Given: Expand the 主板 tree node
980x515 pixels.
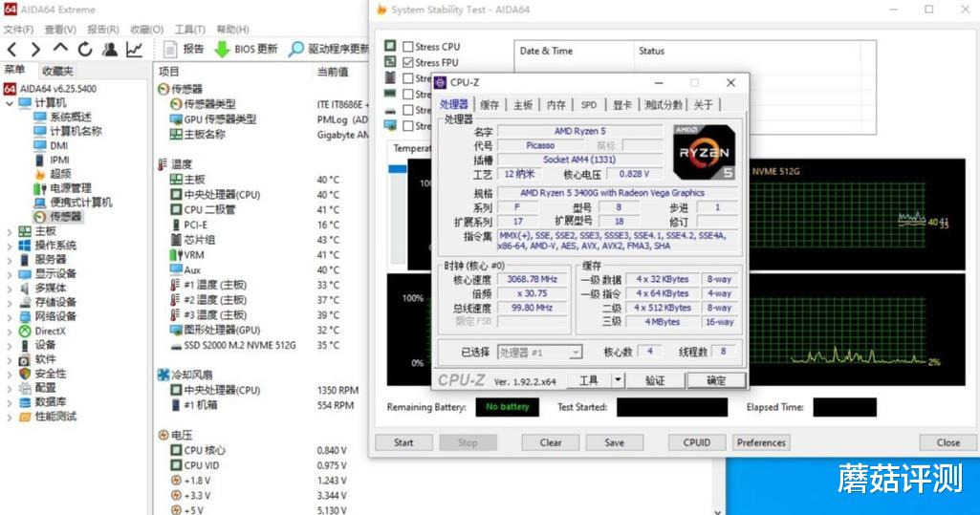Looking at the screenshot, I should (9, 231).
